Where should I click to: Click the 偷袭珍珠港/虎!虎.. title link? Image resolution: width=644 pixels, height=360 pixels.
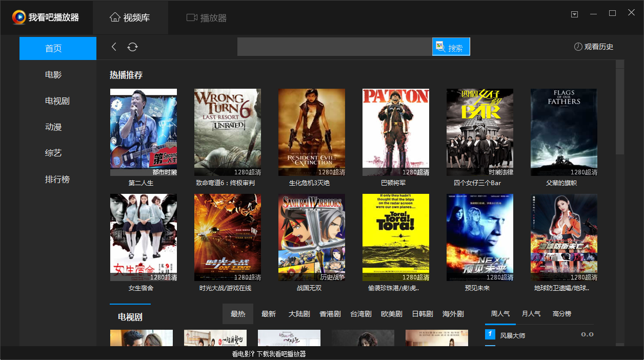[393, 288]
